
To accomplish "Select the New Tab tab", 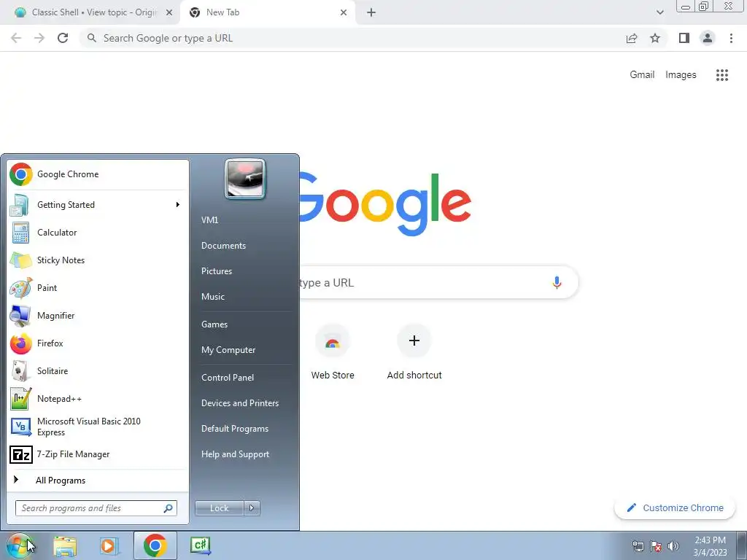I will pos(267,12).
